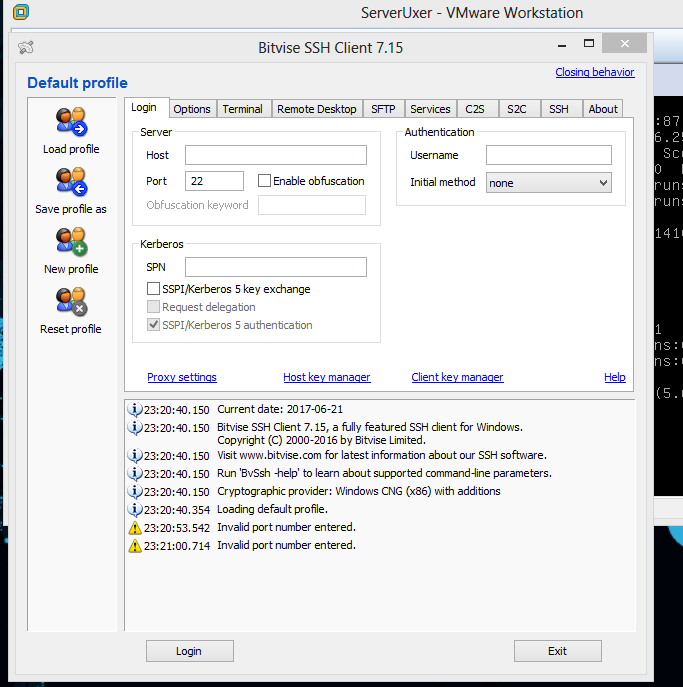This screenshot has width=683, height=687.
Task: Open the Client key manager link
Action: (x=457, y=377)
